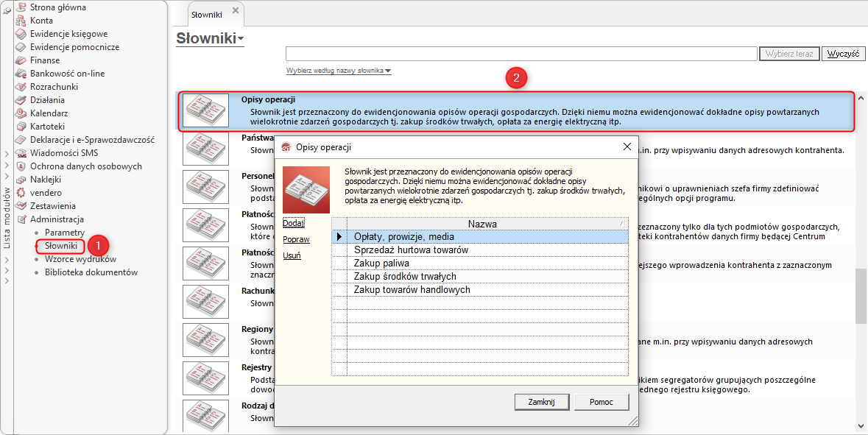Click the dictionary list vertical scrollbar
Screen dimensions: 868x435
pos(861,294)
